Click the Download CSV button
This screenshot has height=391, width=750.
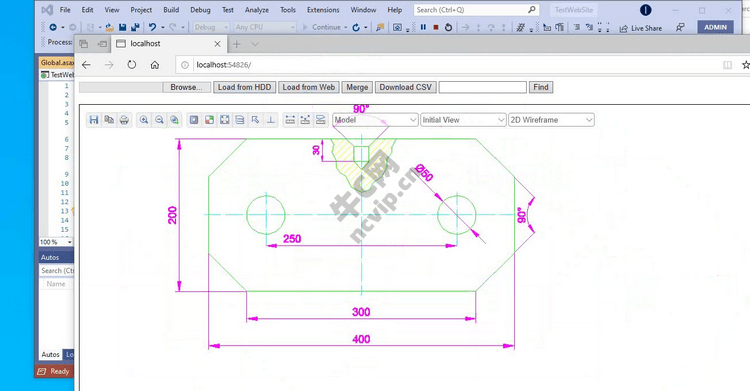406,87
